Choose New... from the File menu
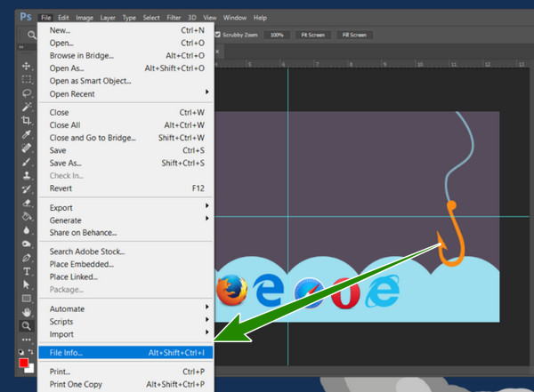Viewport: 534px width, 392px height. 125,30
